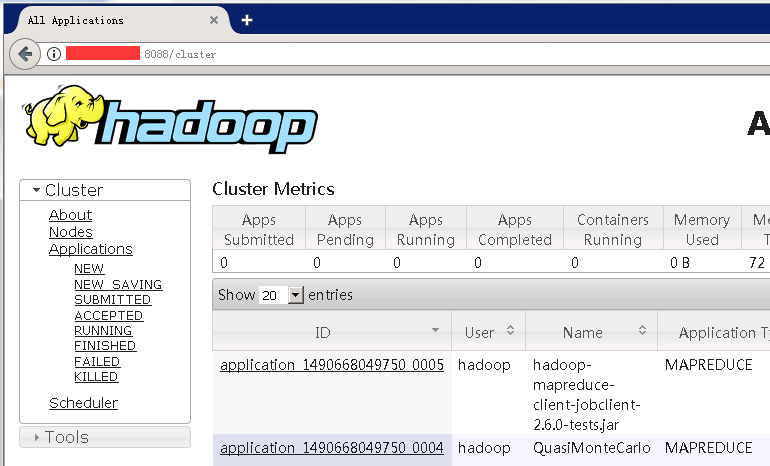Collapse the Cluster sidebar section
The width and height of the screenshot is (770, 466).
[x=105, y=190]
